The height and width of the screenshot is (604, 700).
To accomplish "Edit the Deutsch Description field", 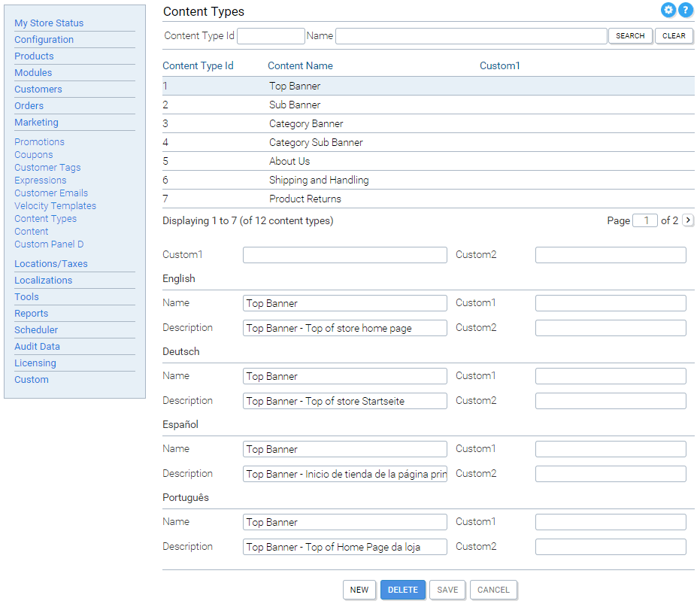I will pos(344,401).
